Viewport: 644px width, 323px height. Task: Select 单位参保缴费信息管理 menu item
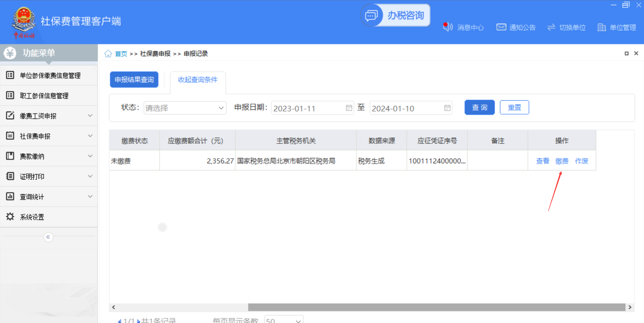click(50, 75)
